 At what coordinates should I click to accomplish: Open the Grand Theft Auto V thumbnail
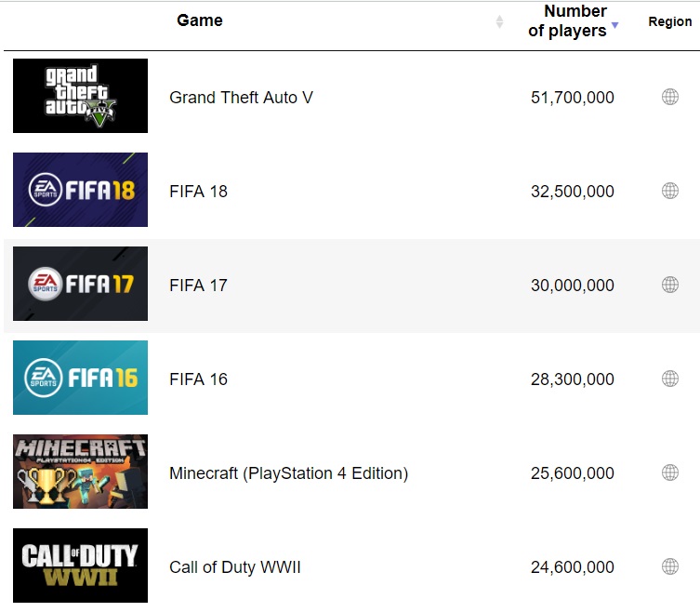click(x=80, y=96)
